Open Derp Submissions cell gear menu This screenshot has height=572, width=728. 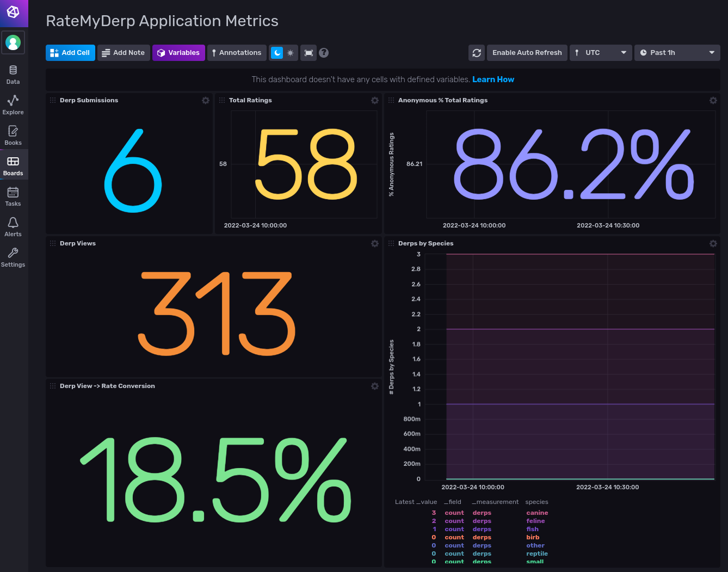click(x=206, y=100)
